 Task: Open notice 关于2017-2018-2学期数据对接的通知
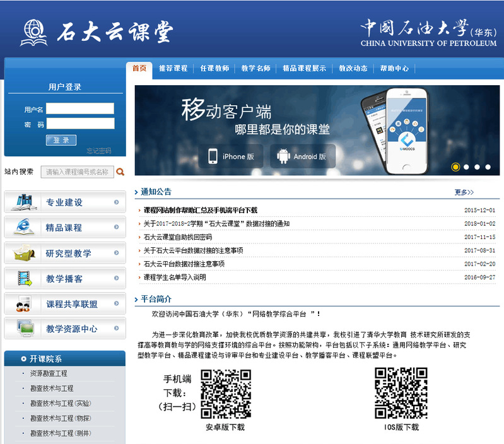click(216, 224)
